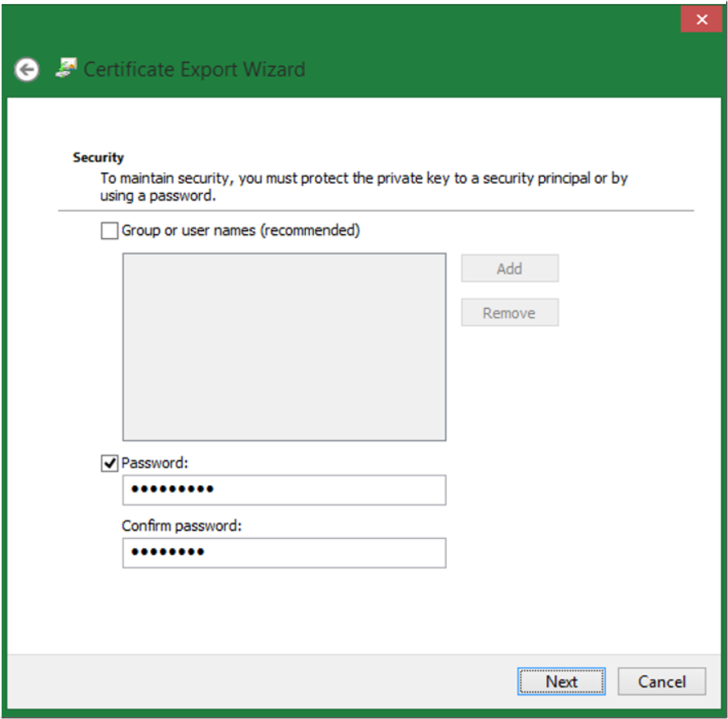Click the 'Confirm password:' label

click(x=182, y=526)
